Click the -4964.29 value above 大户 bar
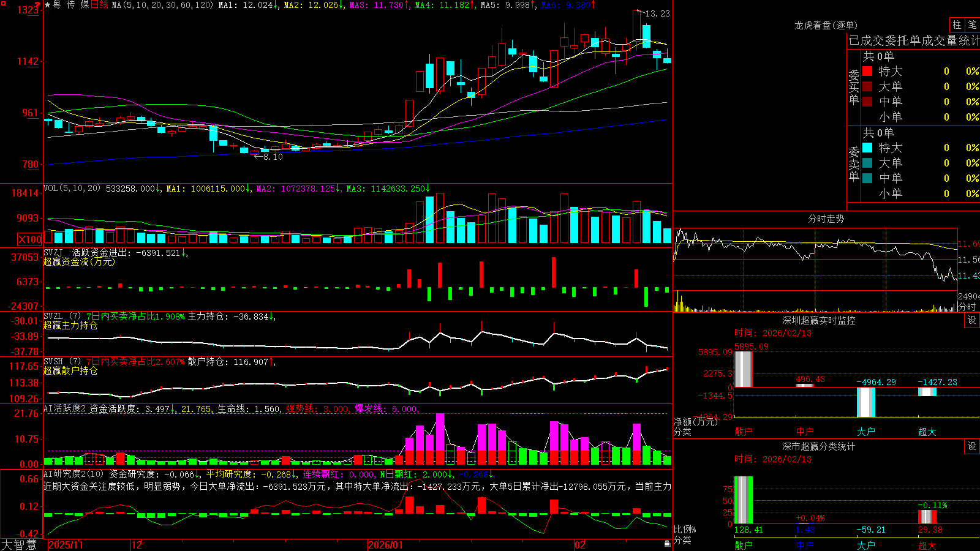 click(x=876, y=382)
